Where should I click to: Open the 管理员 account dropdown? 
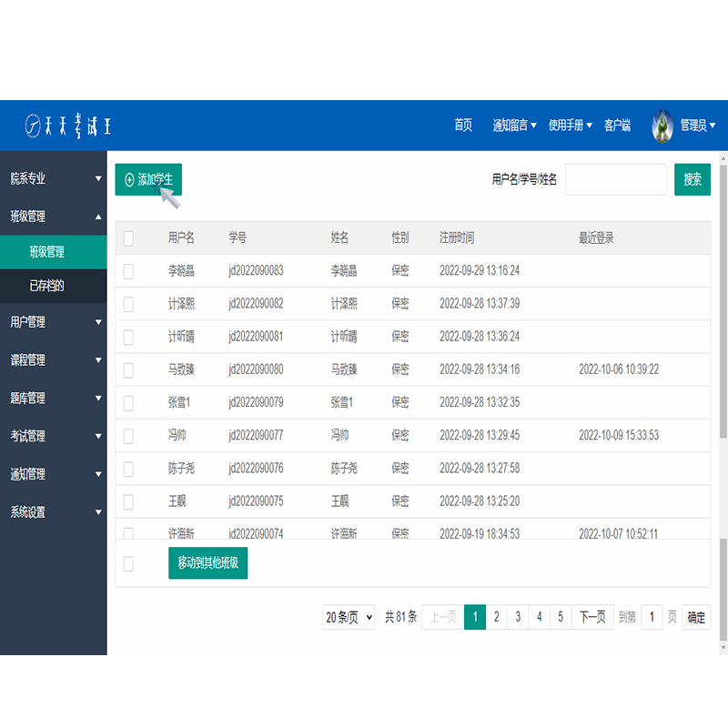click(697, 126)
